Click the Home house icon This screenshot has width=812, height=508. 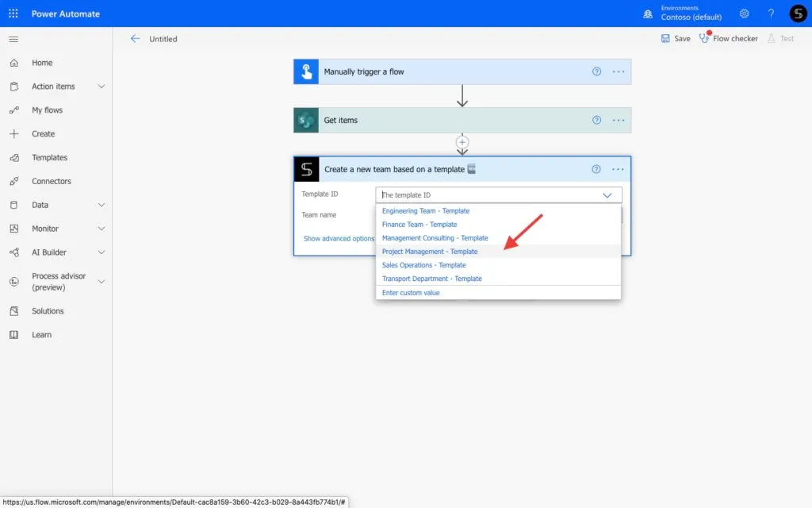click(x=14, y=63)
